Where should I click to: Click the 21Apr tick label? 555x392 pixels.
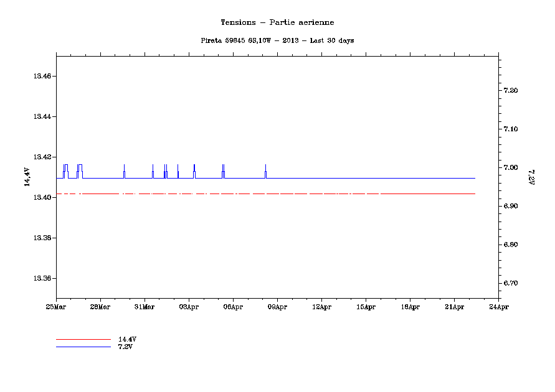coord(454,307)
